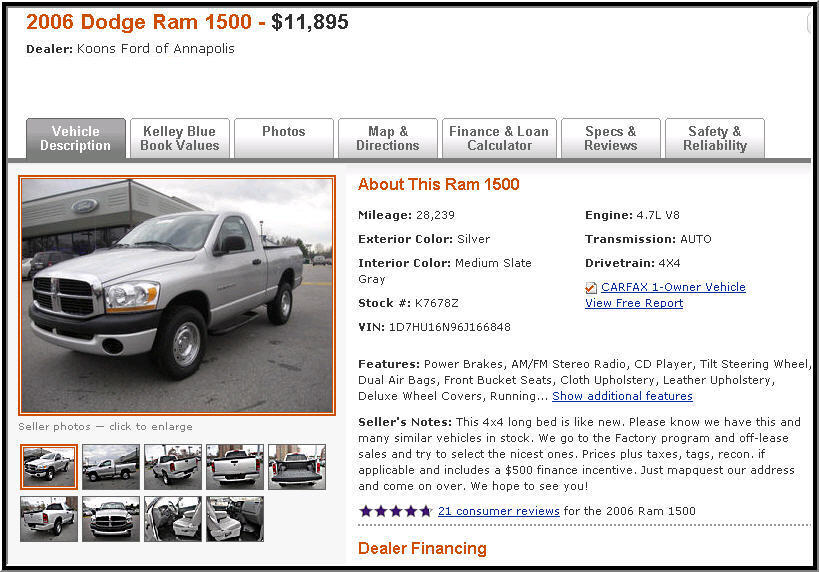This screenshot has width=819, height=572.
Task: Select the tailgate rear view thumbnail
Action: click(235, 467)
